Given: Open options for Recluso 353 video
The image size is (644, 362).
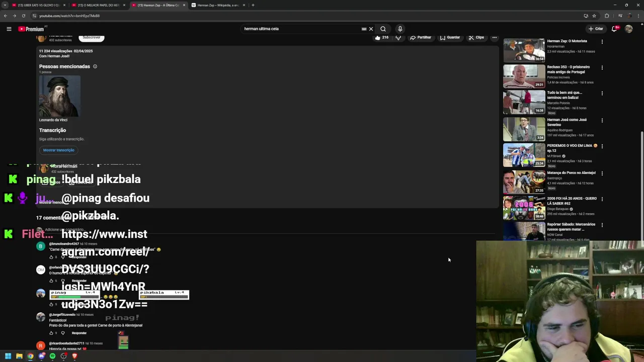Looking at the screenshot, I should click(x=602, y=67).
